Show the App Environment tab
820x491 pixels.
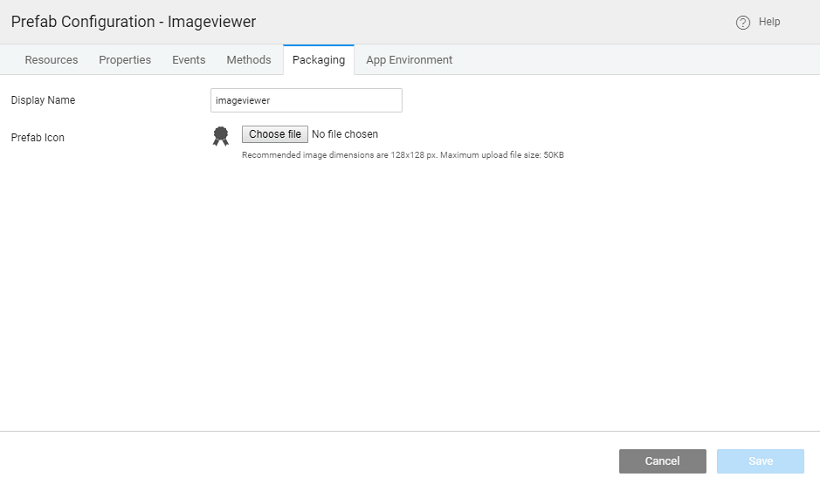click(x=409, y=60)
